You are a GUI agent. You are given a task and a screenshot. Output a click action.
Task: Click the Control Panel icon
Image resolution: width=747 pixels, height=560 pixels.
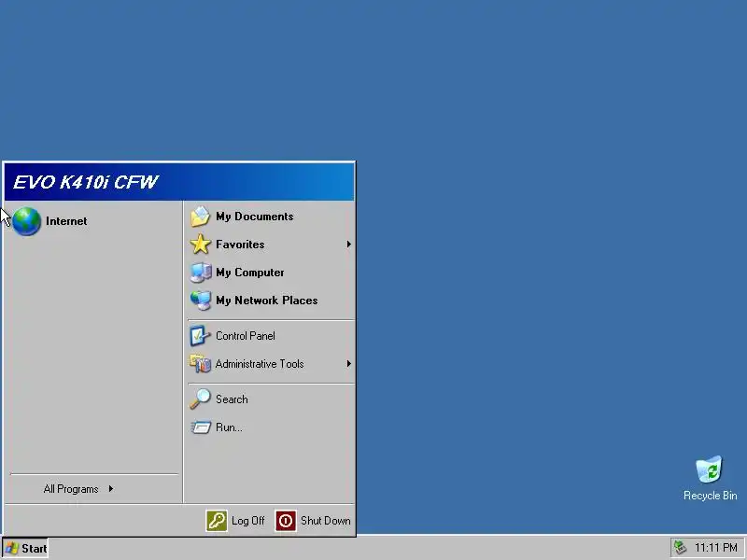[200, 336]
